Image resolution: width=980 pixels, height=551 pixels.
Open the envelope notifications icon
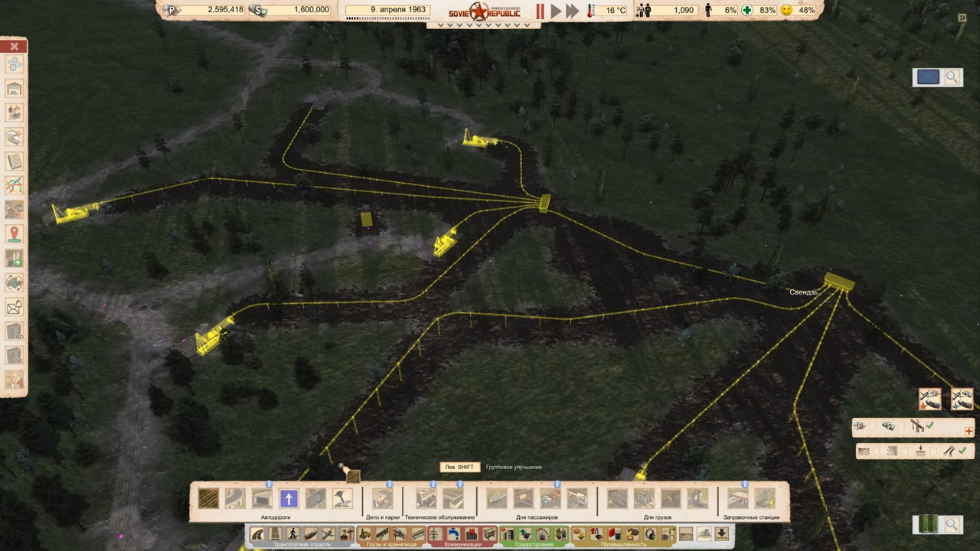15,307
